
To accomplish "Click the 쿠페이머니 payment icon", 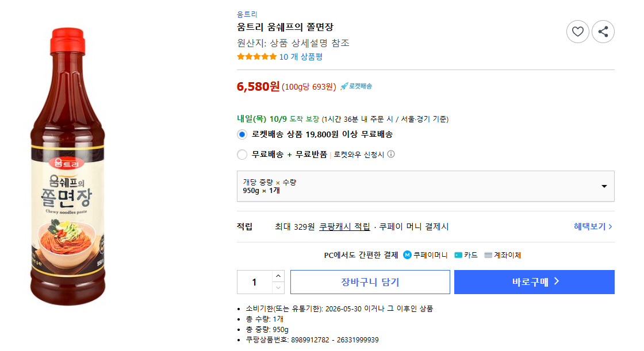I will point(407,255).
